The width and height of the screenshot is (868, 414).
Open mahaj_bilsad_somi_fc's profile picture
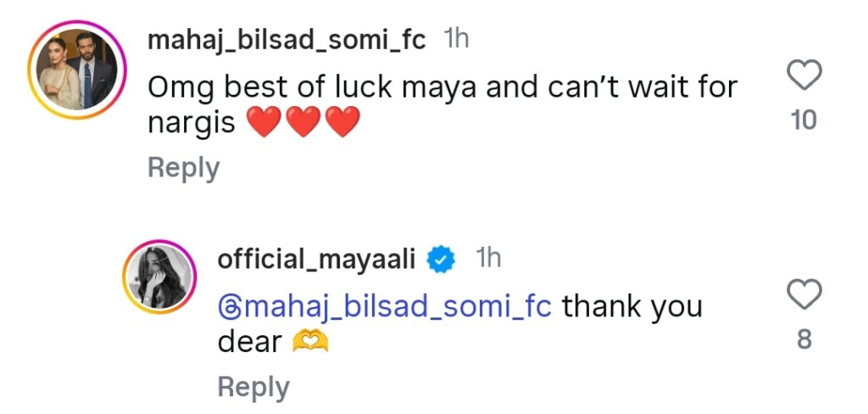coord(73,73)
